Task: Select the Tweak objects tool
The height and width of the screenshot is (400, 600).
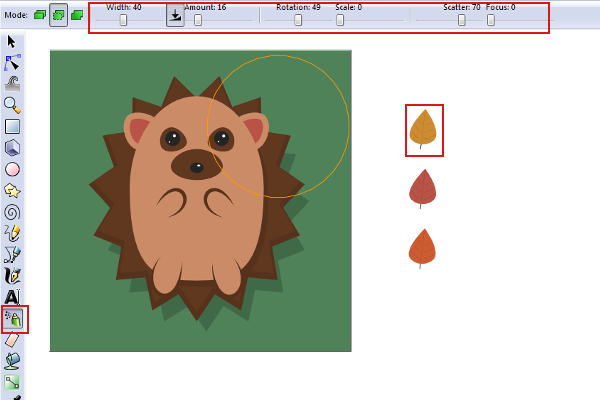Action: pyautogui.click(x=13, y=84)
